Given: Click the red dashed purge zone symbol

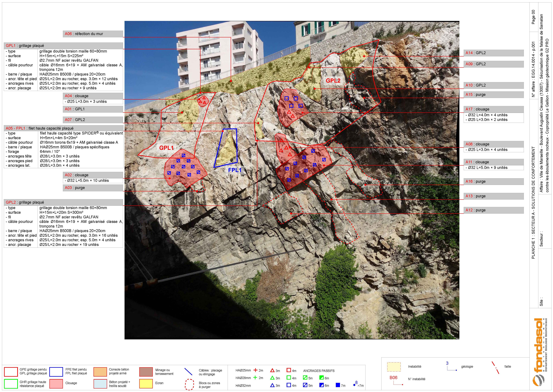Looking at the screenshot, I should 189,385.
